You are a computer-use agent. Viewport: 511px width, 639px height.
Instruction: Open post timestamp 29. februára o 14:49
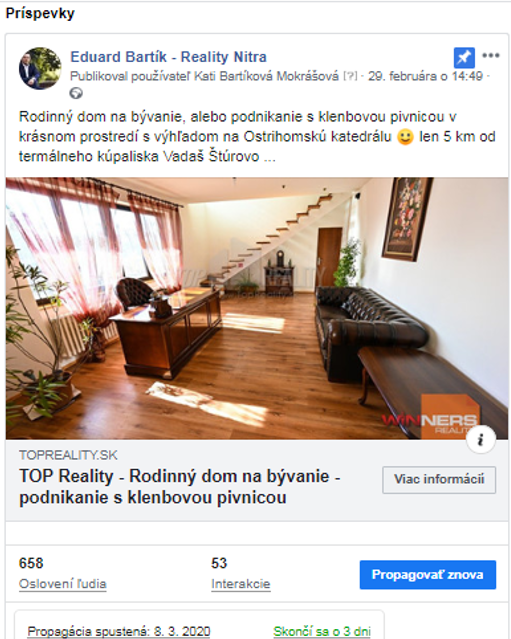425,76
